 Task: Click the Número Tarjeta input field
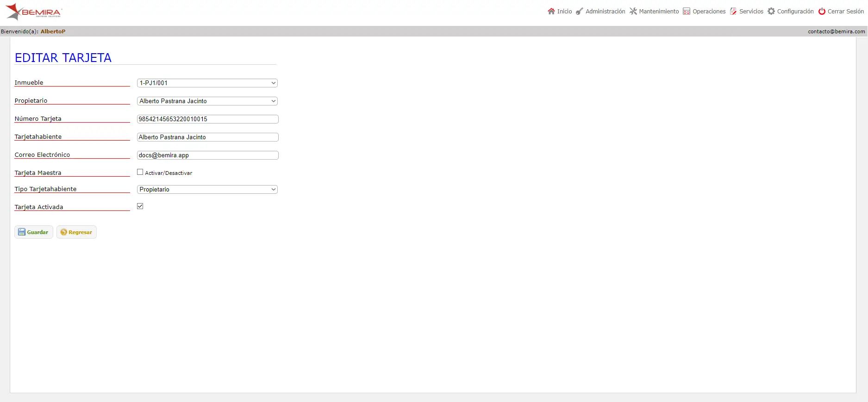[208, 119]
